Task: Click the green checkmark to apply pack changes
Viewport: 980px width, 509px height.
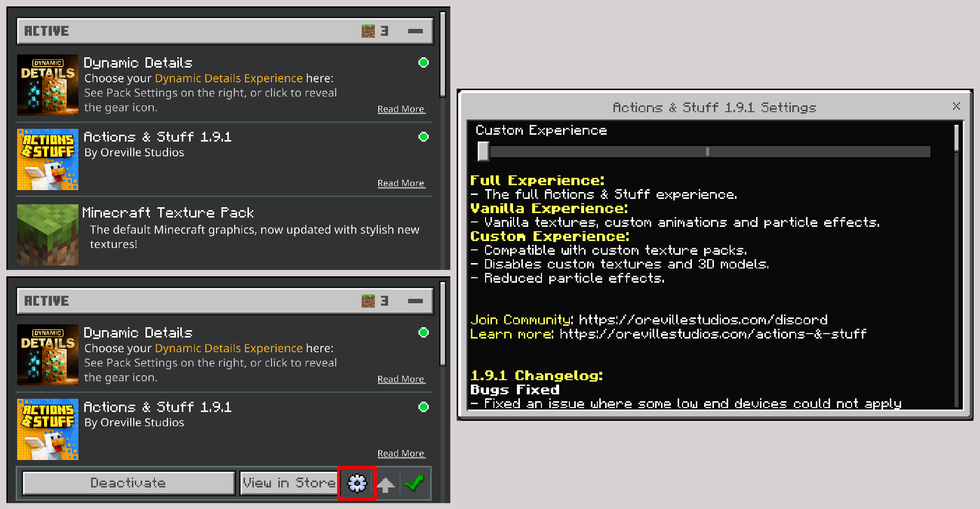Action: click(415, 483)
